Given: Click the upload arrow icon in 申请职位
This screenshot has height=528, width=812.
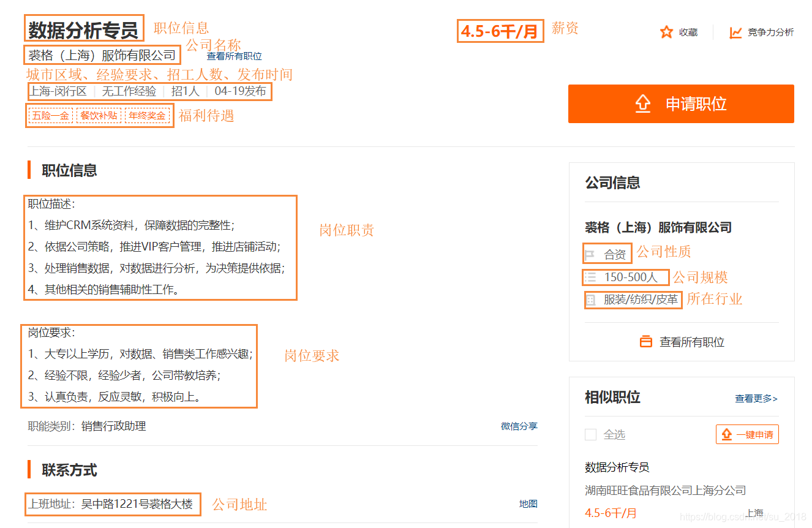Looking at the screenshot, I should pos(642,104).
